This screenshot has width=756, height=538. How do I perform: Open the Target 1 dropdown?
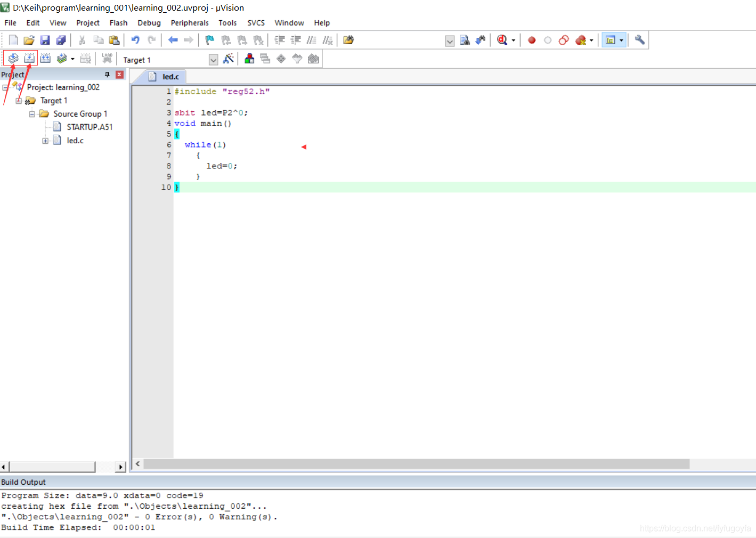(x=213, y=60)
